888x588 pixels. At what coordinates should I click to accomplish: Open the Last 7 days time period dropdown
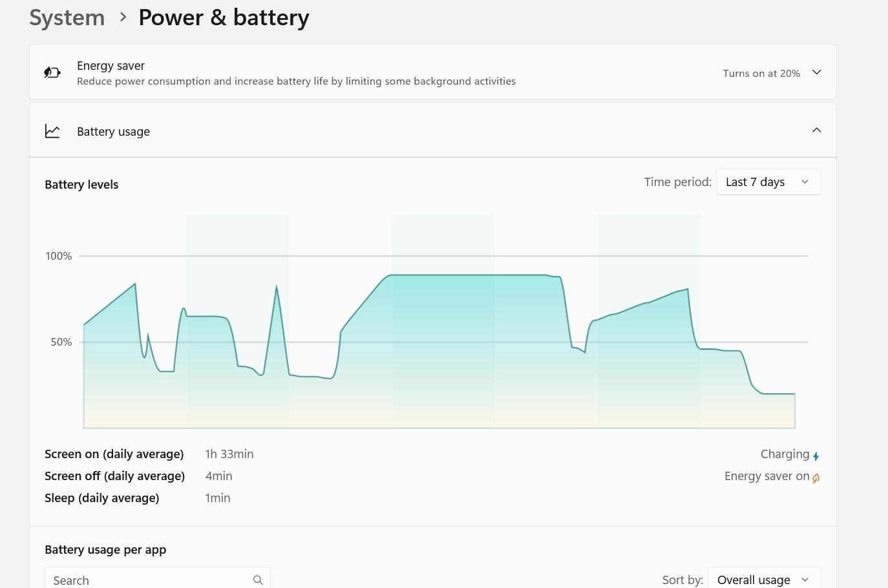pyautogui.click(x=768, y=182)
